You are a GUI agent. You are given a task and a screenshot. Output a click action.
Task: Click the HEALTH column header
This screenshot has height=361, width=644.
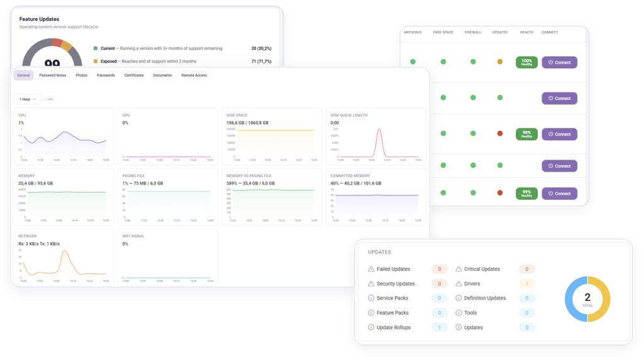click(x=526, y=33)
